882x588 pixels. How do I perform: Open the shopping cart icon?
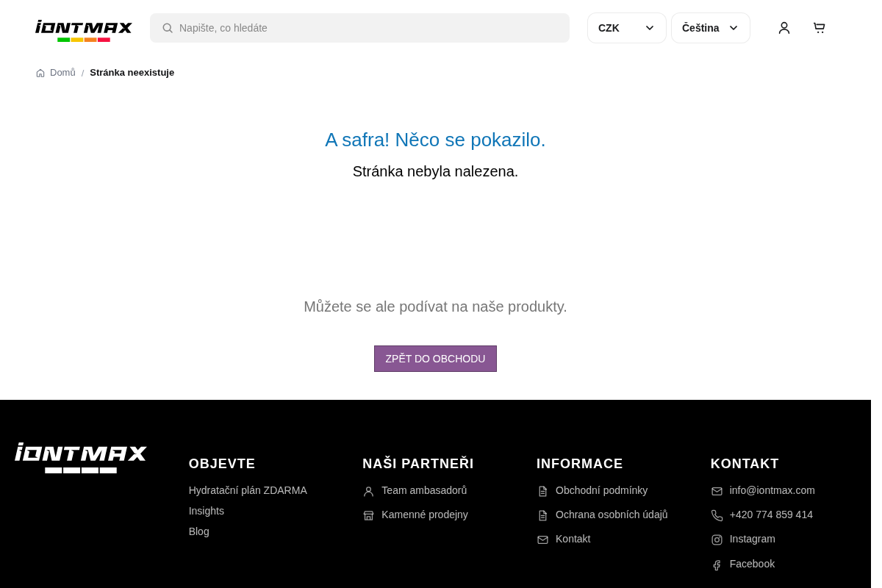819,28
